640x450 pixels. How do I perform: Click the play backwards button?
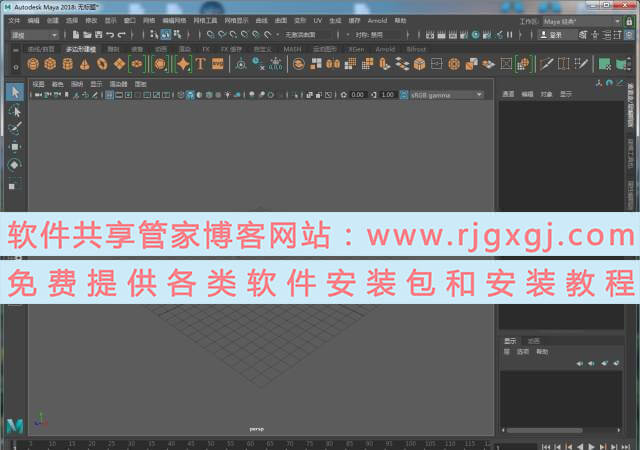tap(580, 447)
